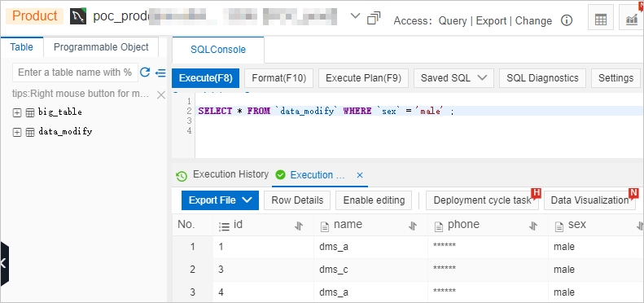The width and height of the screenshot is (644, 303).
Task: Switch to the Table tab
Action: point(22,47)
